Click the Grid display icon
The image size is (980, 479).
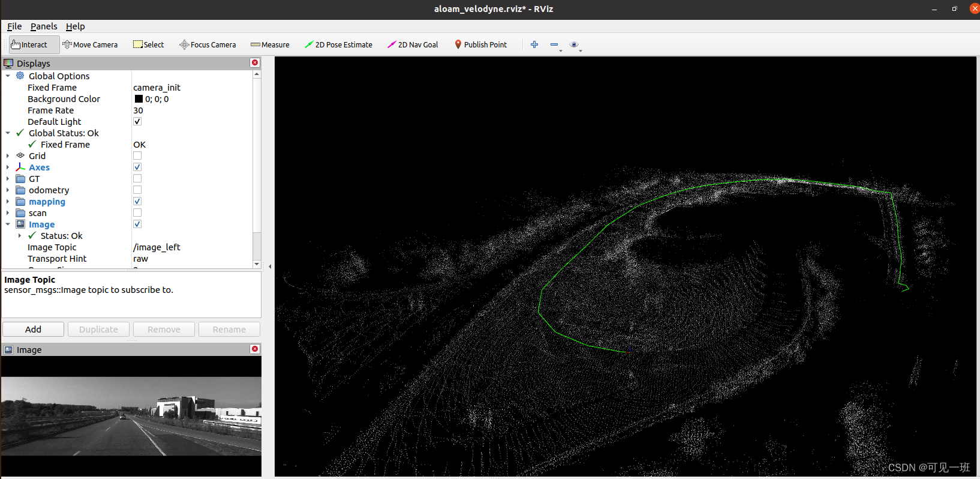click(x=20, y=155)
